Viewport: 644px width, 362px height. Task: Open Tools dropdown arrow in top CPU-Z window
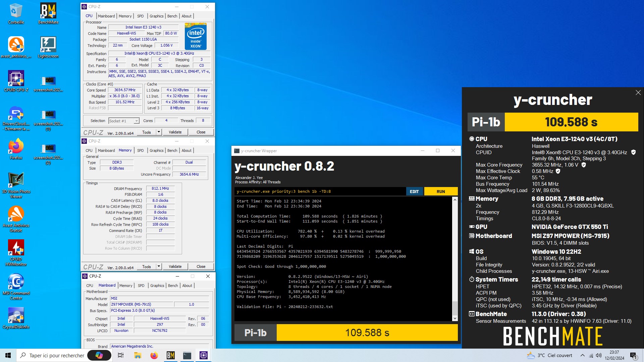(x=159, y=132)
